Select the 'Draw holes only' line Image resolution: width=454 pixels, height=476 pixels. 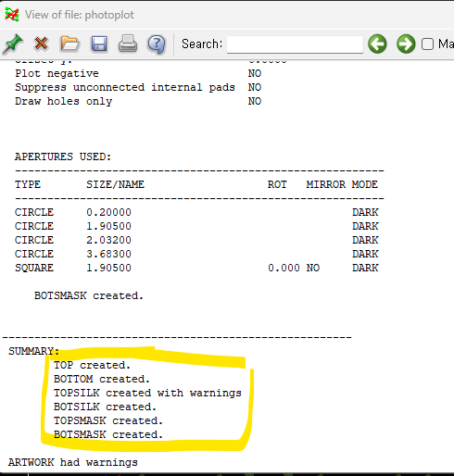63,101
